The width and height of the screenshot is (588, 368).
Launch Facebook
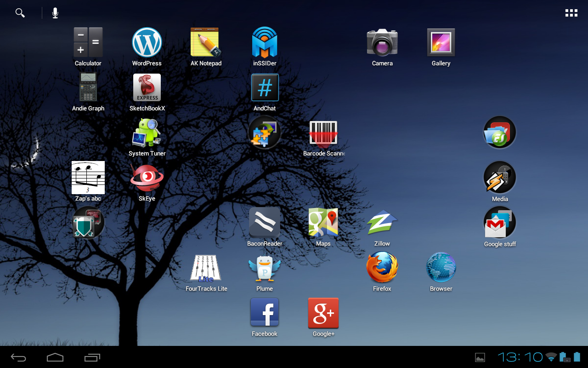click(x=265, y=317)
